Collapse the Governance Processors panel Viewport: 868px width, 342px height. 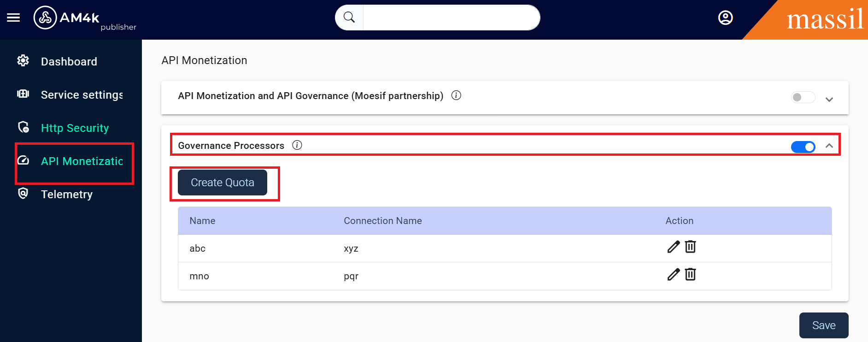(829, 146)
